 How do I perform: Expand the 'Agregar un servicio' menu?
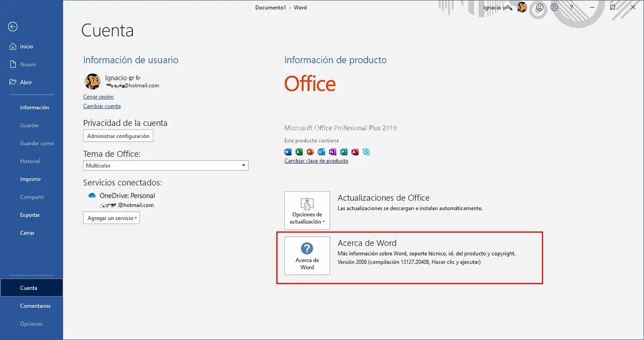point(111,218)
